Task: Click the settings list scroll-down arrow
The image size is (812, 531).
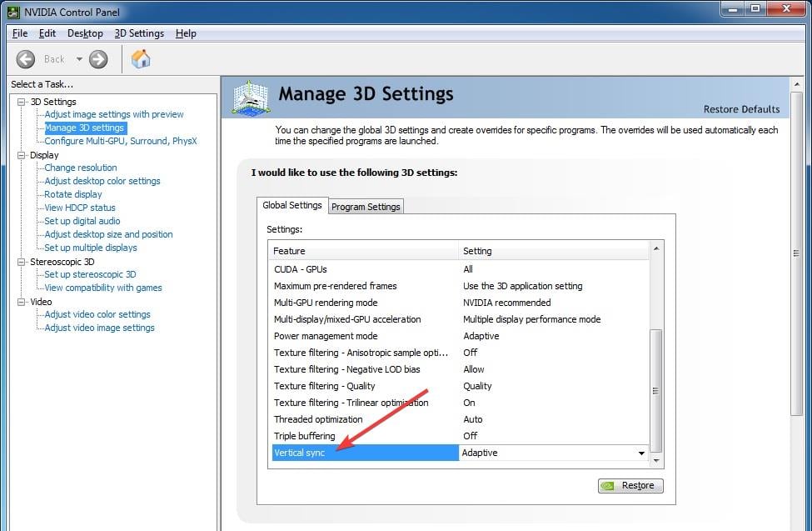Action: (x=656, y=460)
